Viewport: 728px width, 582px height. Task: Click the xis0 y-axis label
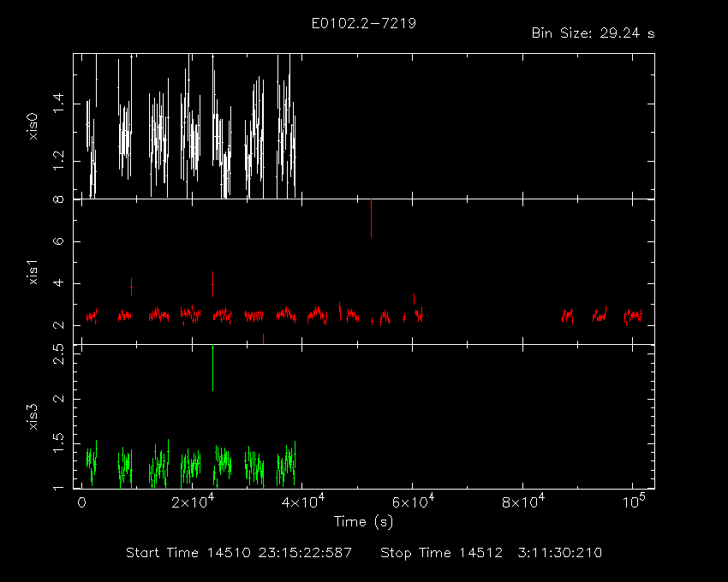(33, 126)
